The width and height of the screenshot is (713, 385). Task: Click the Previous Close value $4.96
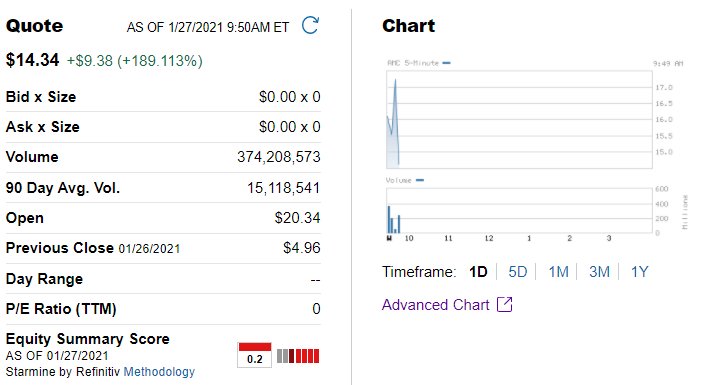pyautogui.click(x=301, y=248)
